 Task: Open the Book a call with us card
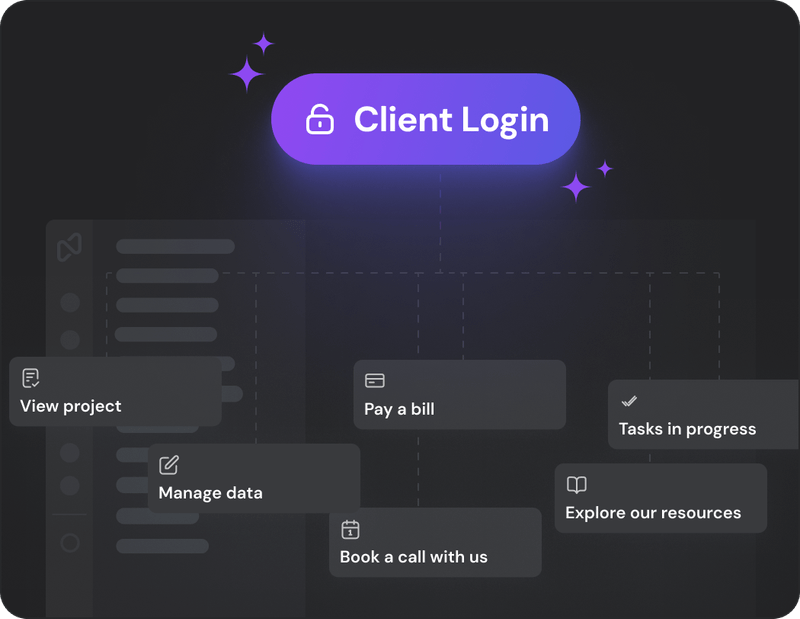point(435,542)
